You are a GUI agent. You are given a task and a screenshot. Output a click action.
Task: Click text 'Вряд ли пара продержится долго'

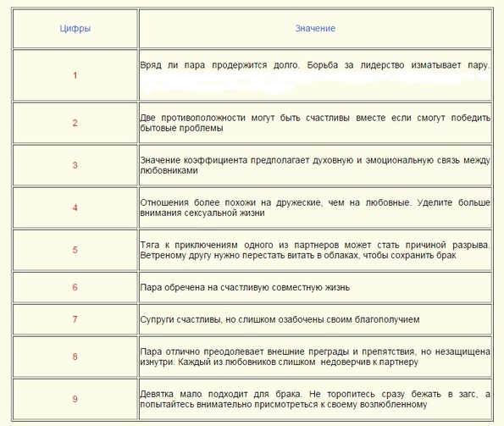[220, 65]
